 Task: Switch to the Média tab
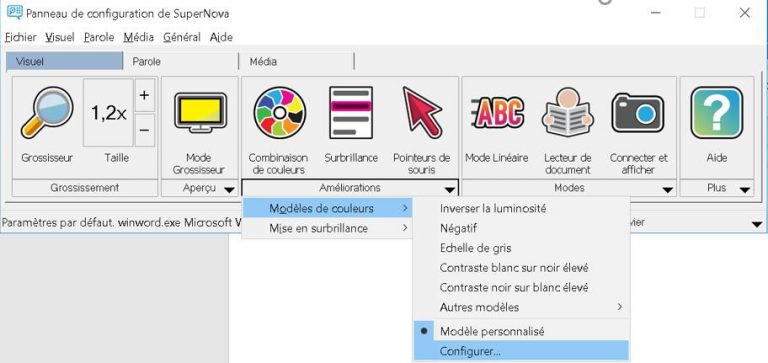click(296, 61)
